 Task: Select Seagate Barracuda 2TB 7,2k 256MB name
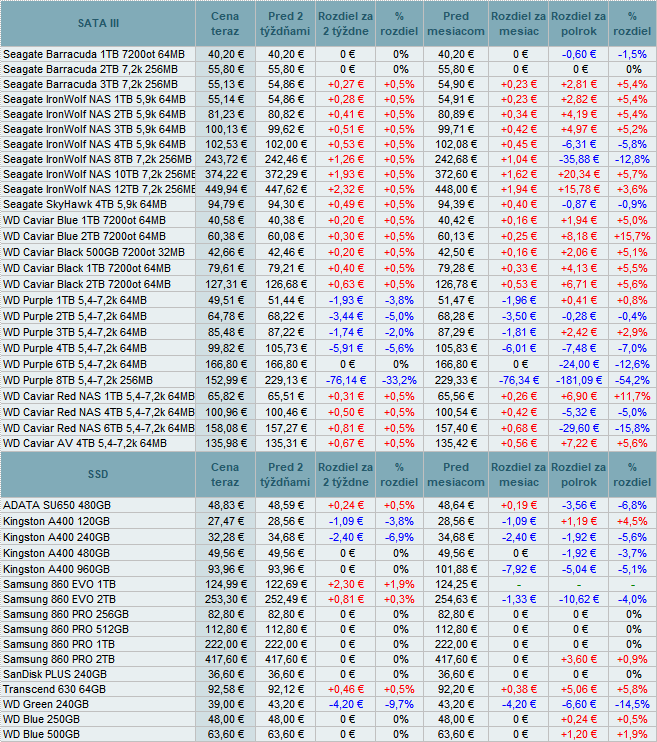(x=90, y=70)
